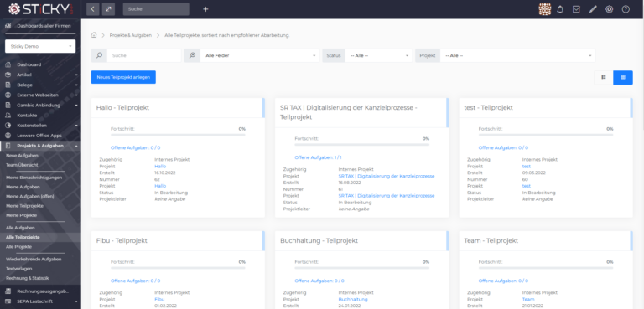The height and width of the screenshot is (309, 644).
Task: Click the pencil edit icon in header
Action: [593, 9]
